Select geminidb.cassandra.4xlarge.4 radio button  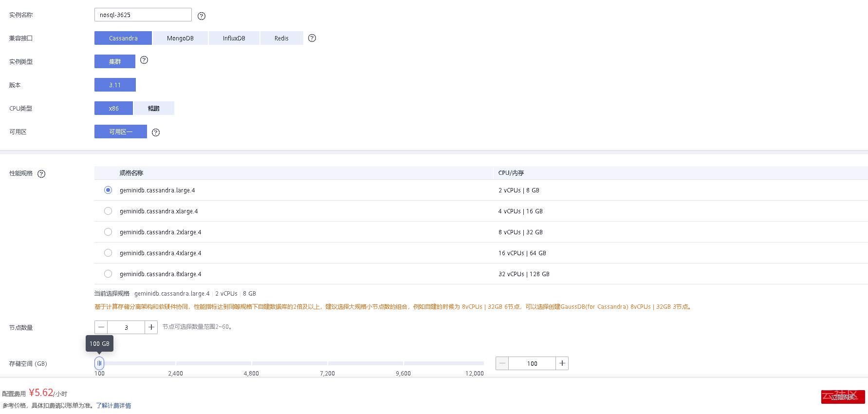tap(108, 253)
